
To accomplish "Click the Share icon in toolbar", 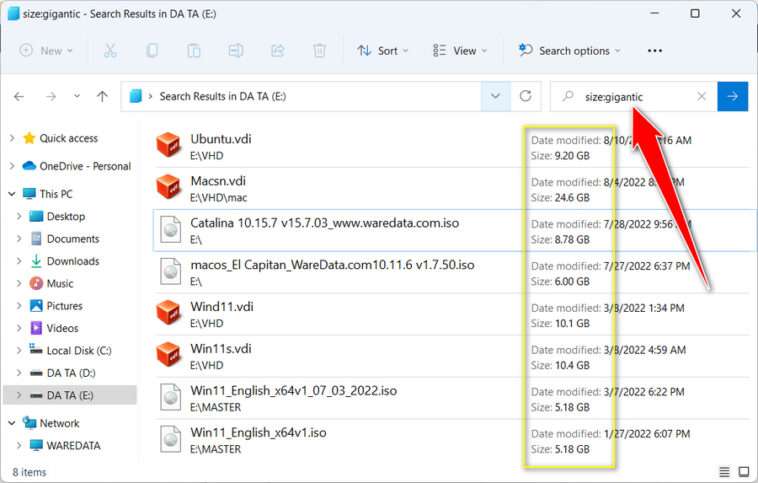I will 277,50.
